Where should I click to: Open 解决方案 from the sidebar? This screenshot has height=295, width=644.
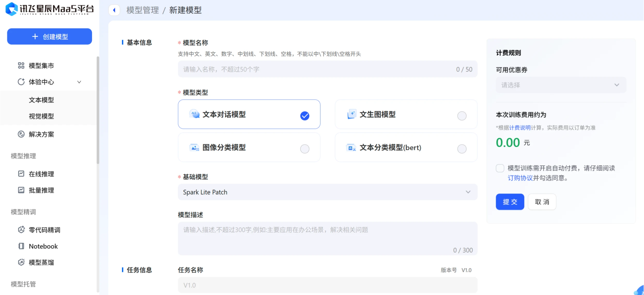(41, 134)
